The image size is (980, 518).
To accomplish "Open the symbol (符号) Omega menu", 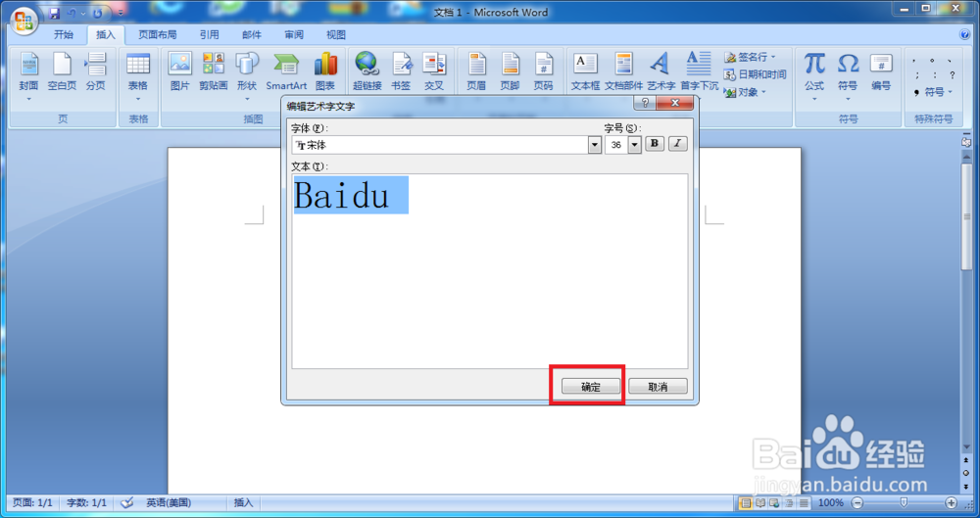I will 848,76.
